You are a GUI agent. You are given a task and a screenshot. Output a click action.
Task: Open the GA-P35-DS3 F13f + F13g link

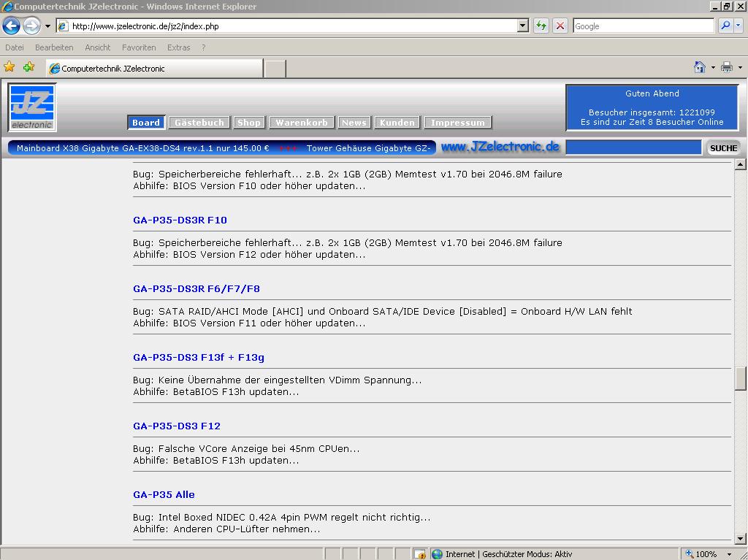(x=199, y=358)
